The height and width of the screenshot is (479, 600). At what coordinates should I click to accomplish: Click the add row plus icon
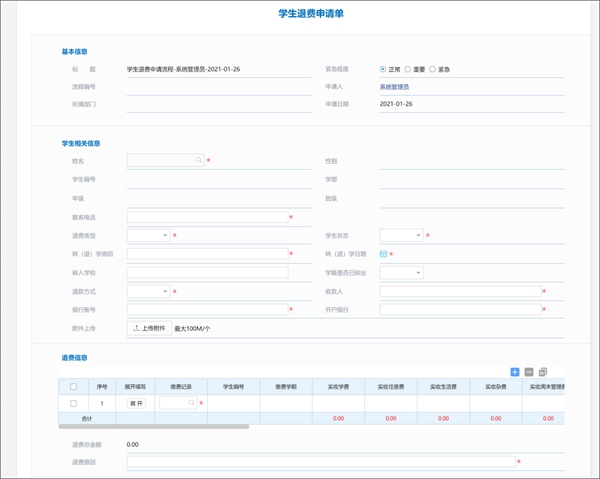point(515,372)
